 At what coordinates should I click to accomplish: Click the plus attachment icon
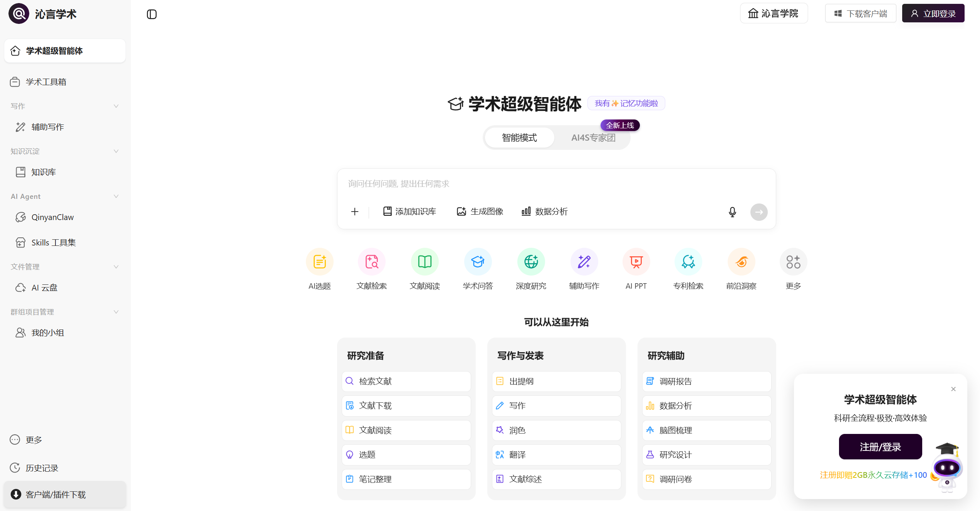coord(355,212)
